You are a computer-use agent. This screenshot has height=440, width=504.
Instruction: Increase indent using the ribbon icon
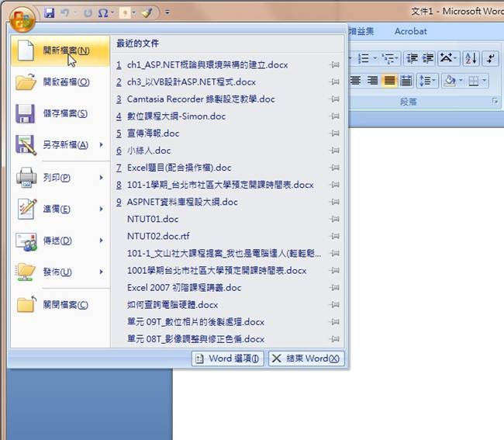427,58
